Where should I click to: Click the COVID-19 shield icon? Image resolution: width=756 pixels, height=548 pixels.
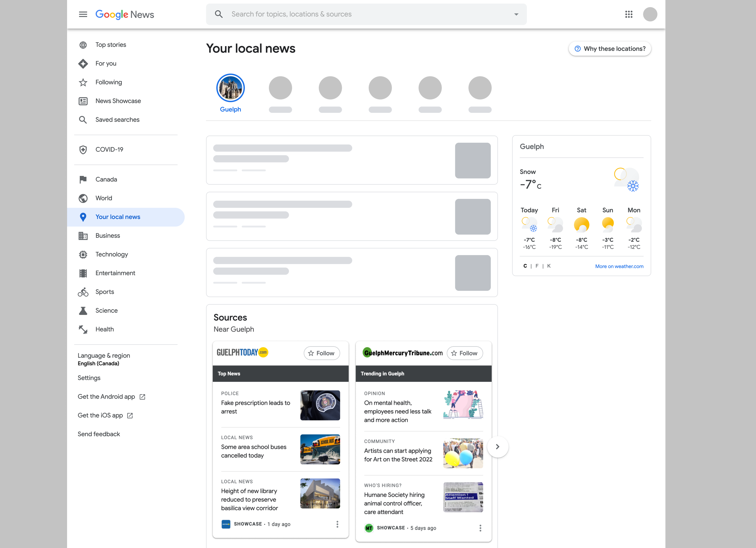click(x=83, y=150)
